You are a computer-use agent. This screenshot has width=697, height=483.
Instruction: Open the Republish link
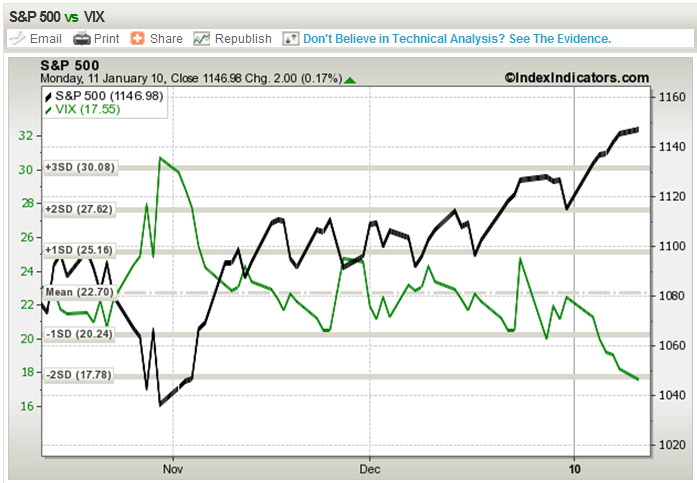tap(243, 39)
